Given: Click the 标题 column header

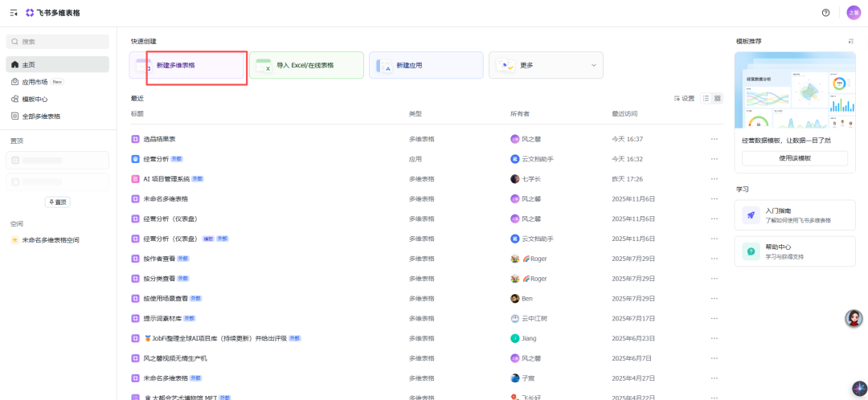Looking at the screenshot, I should (137, 114).
